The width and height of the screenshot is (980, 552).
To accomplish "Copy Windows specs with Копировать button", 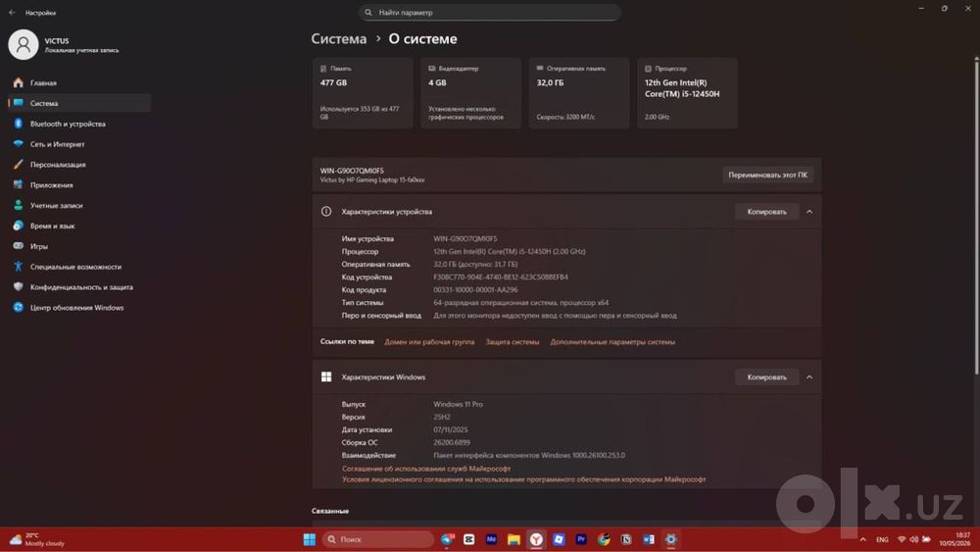I will (767, 376).
